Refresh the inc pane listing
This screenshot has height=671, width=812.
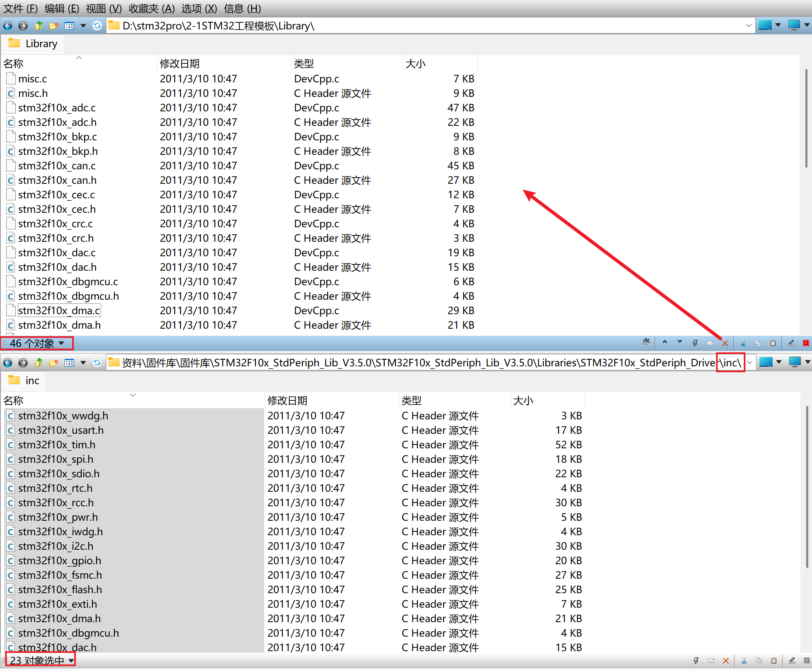(97, 363)
